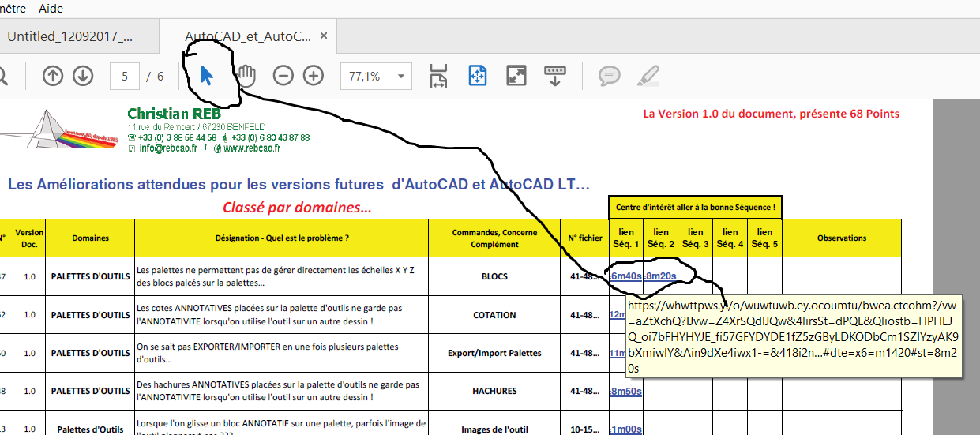Click the COTATION cell
This screenshot has width=980, height=435.
pos(494,314)
